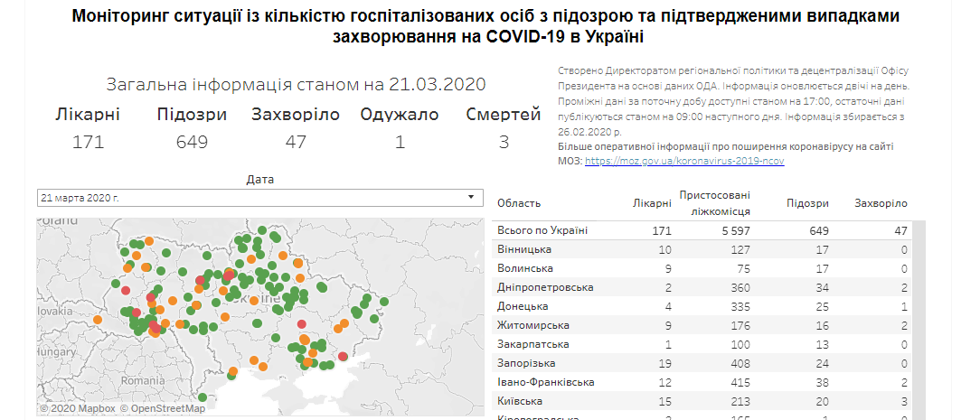Screen dimensions: 980x420
Task: Click the Смертей summary value 3
Action: click(x=504, y=142)
